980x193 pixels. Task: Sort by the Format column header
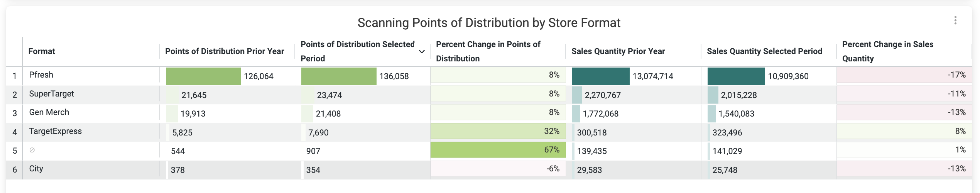click(42, 51)
